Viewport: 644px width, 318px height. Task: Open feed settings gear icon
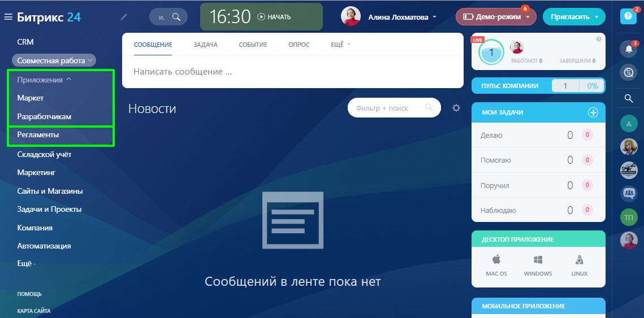[456, 108]
